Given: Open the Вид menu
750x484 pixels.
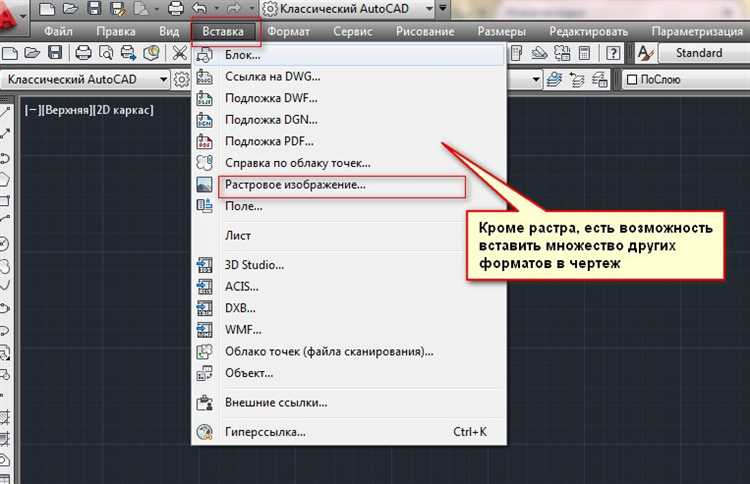Looking at the screenshot, I should coord(169,32).
